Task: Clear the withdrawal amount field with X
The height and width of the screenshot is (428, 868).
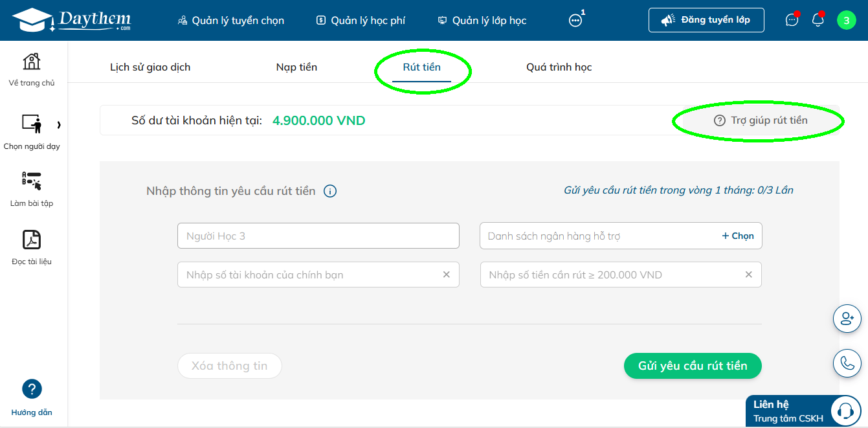Action: (x=748, y=275)
